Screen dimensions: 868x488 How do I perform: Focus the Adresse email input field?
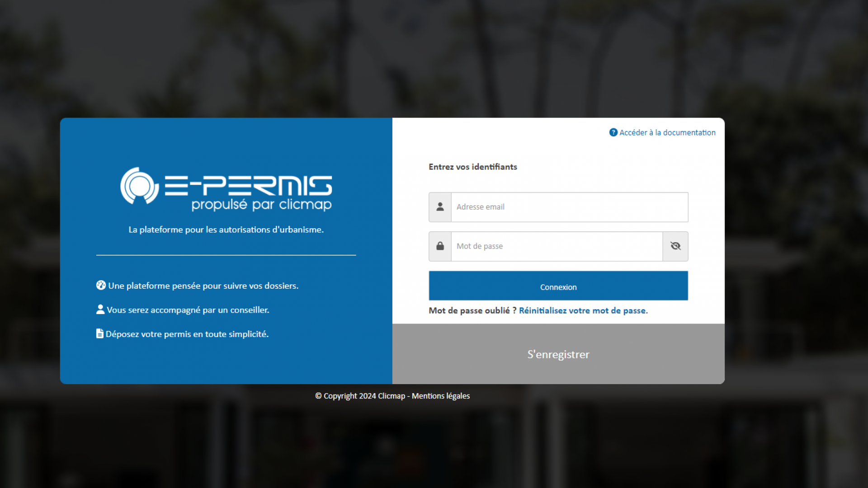pos(570,207)
